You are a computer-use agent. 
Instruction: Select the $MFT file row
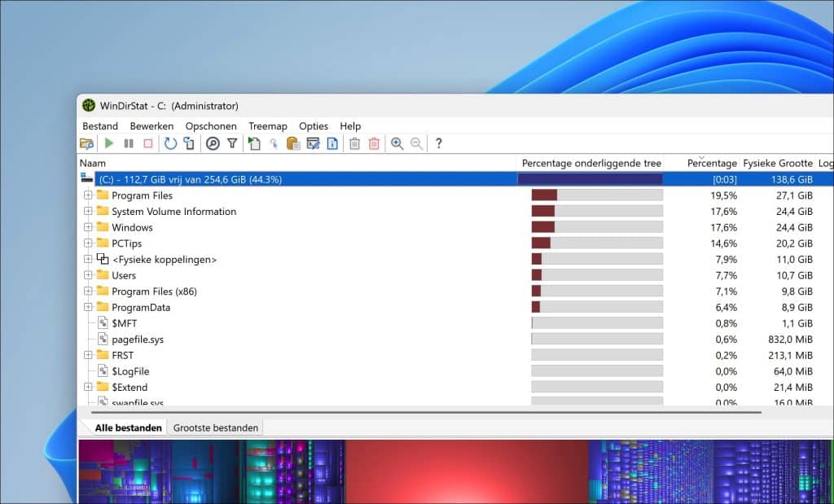pos(455,322)
